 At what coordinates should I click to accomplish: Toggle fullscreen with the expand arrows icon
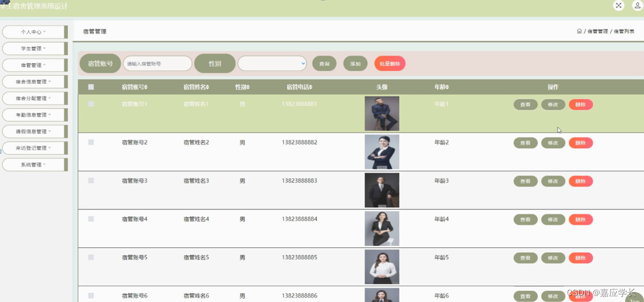click(x=618, y=6)
